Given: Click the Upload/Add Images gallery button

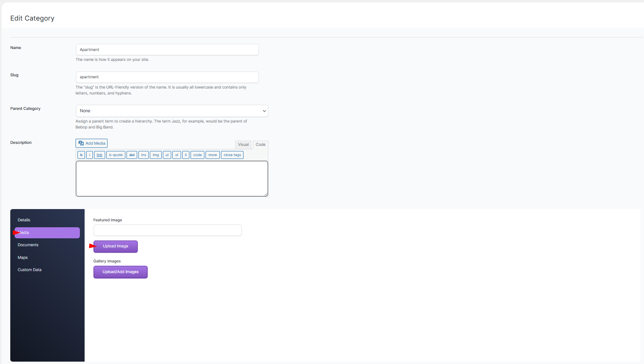Looking at the screenshot, I should 121,272.
